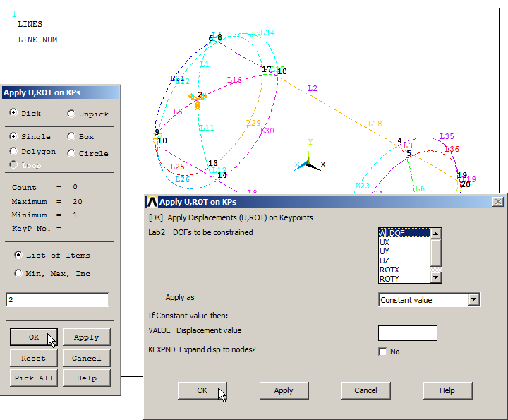Click the DOF list scroll down arrow
The width and height of the screenshot is (508, 420).
point(436,277)
